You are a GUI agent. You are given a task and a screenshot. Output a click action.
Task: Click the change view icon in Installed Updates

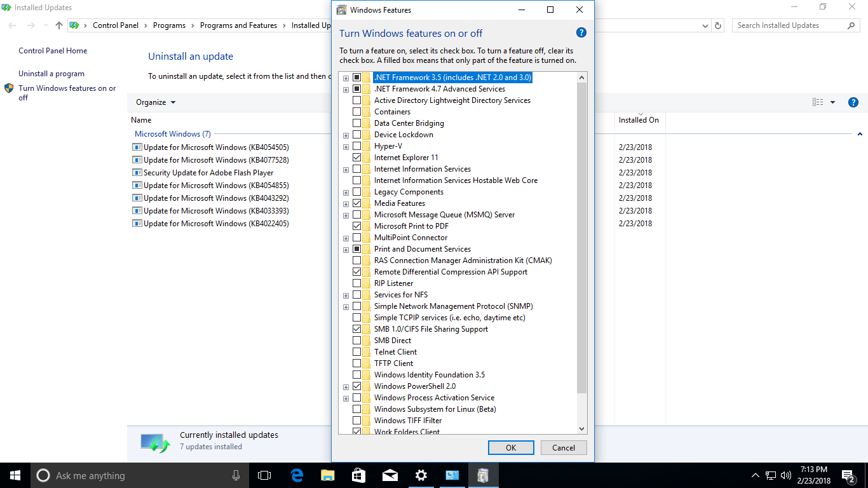[818, 102]
